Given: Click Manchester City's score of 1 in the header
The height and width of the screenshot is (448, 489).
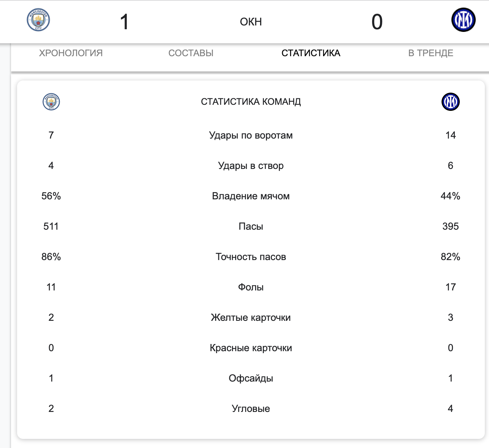Looking at the screenshot, I should coord(125,22).
